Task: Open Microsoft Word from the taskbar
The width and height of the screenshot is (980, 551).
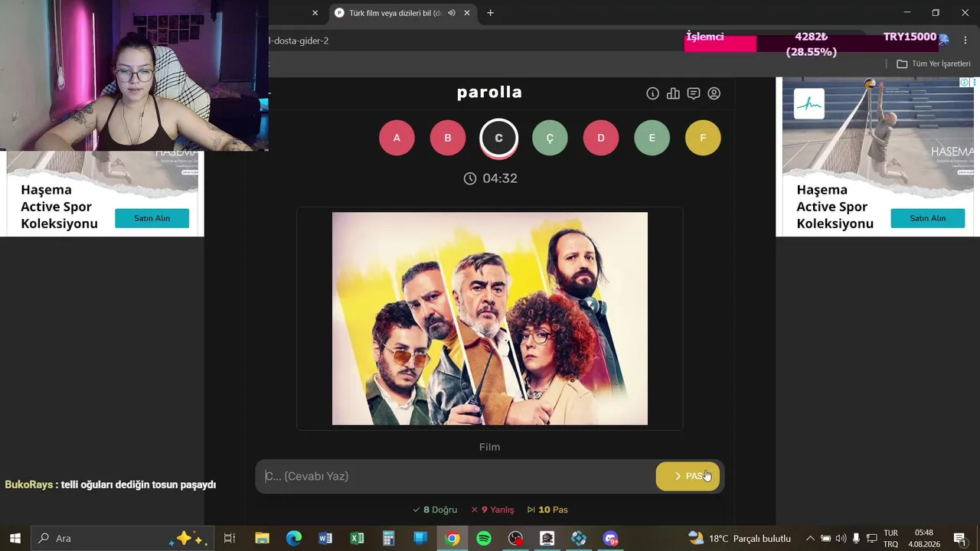Action: pyautogui.click(x=325, y=538)
